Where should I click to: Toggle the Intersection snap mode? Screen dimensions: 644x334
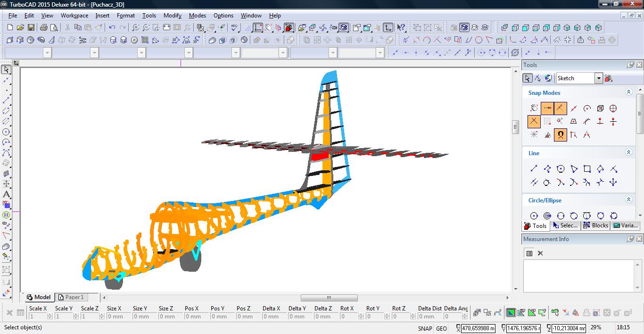tap(534, 121)
